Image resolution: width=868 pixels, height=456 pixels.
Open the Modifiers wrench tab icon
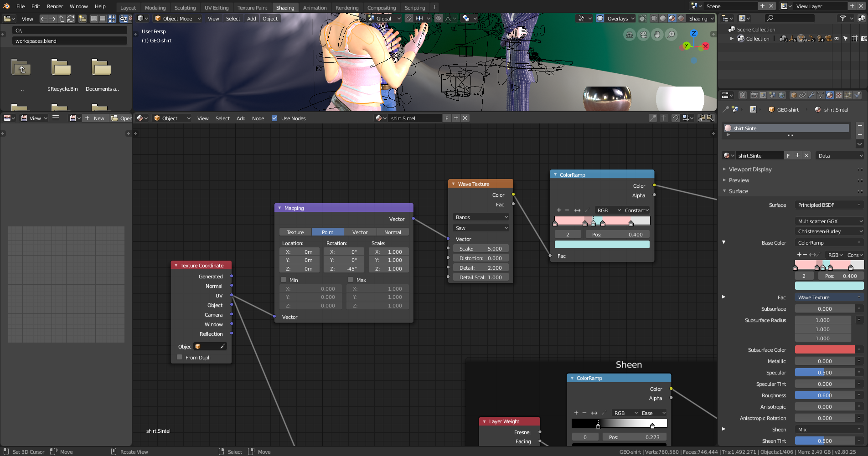[x=811, y=95]
